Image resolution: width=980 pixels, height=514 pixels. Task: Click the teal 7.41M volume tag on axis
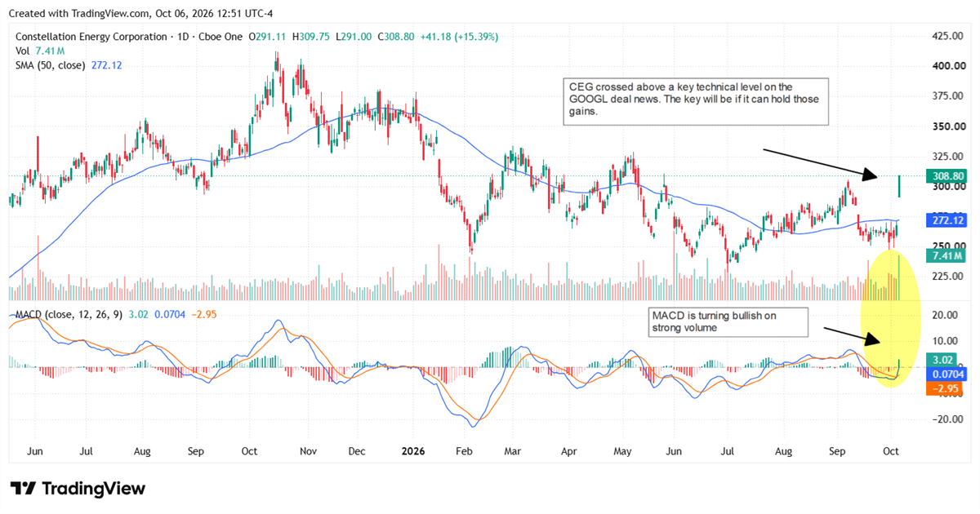[x=947, y=256]
